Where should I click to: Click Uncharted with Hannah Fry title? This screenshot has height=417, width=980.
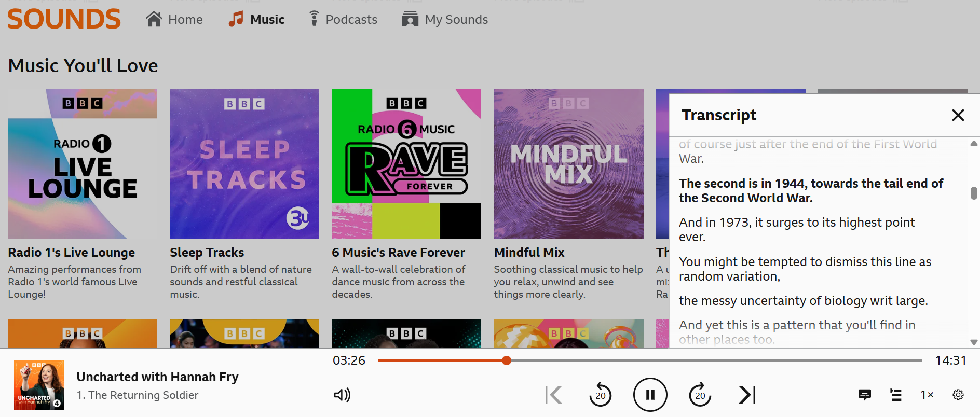(x=157, y=377)
